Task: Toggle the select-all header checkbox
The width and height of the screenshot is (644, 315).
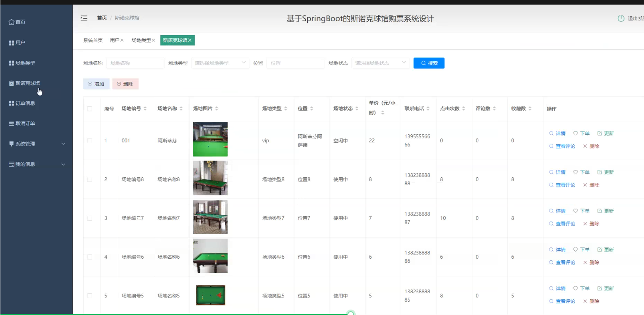Action: coord(90,109)
